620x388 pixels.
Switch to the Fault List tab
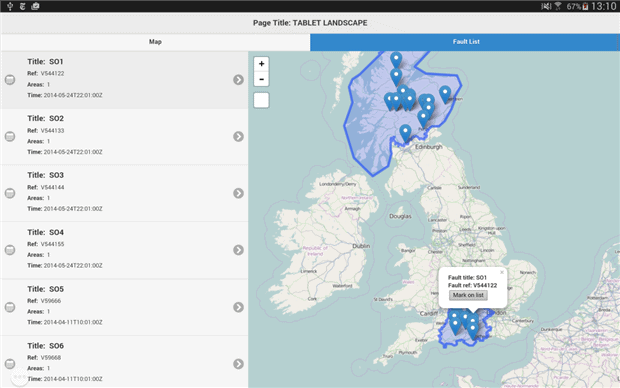[x=466, y=42]
